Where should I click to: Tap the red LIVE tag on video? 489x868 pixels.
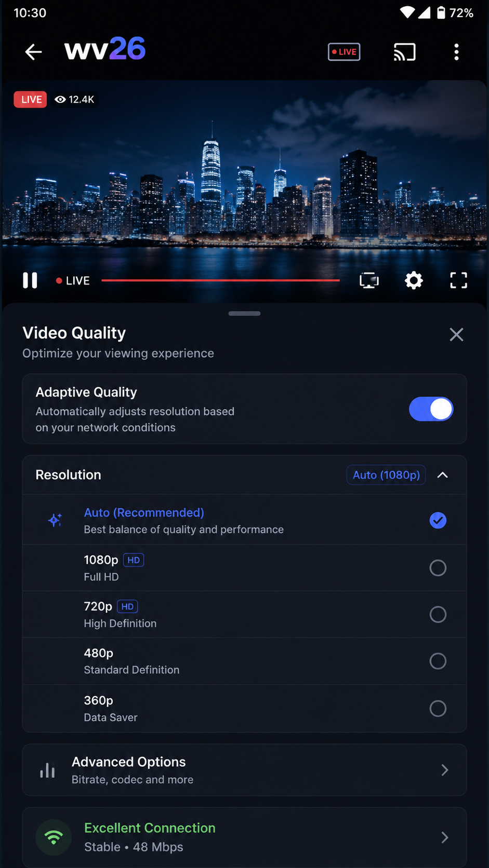pyautogui.click(x=30, y=99)
